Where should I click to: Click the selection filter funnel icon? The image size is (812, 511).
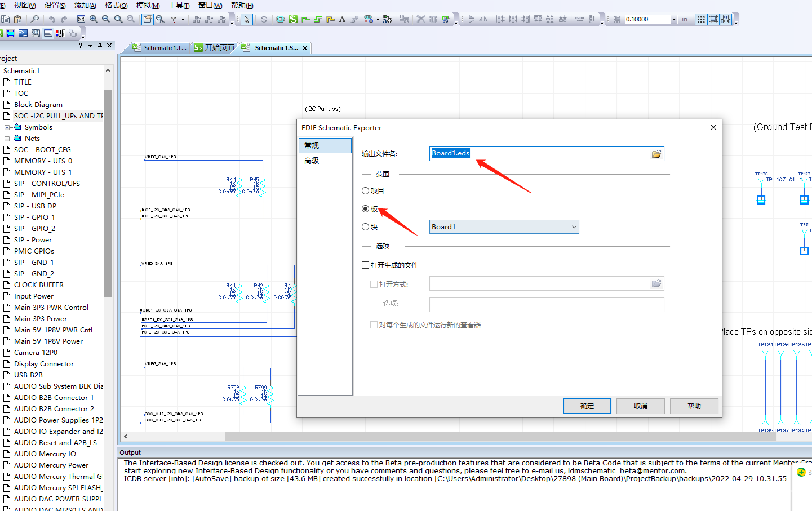(x=174, y=19)
